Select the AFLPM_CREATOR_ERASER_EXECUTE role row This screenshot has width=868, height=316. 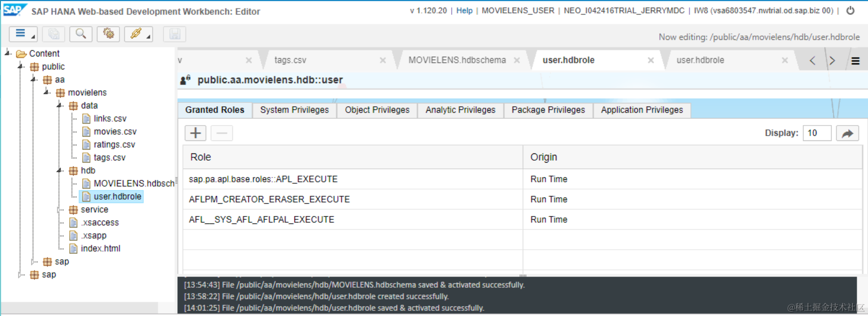tap(523, 199)
